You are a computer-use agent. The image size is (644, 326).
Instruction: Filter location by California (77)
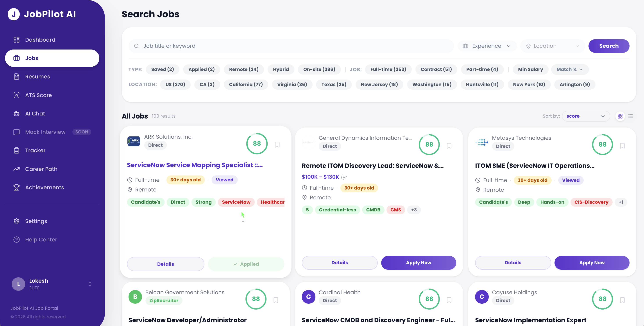246,84
